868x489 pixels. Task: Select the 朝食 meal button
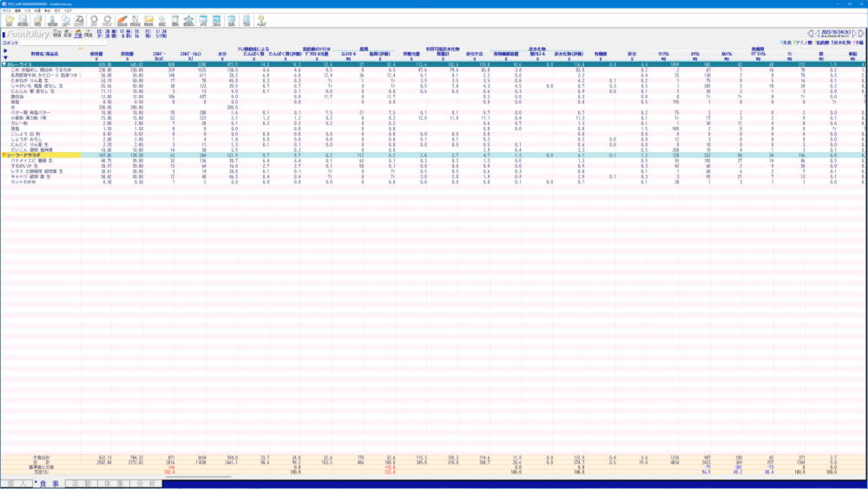[56, 35]
